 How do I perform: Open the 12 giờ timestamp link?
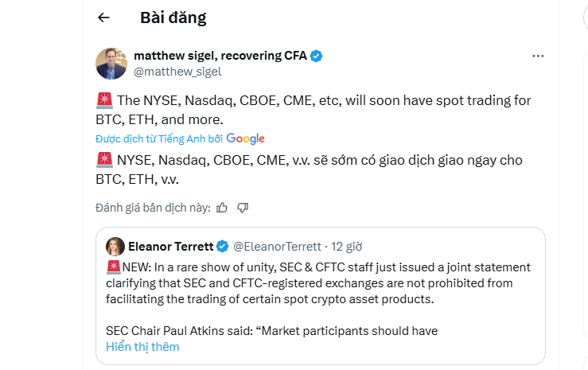coord(347,246)
